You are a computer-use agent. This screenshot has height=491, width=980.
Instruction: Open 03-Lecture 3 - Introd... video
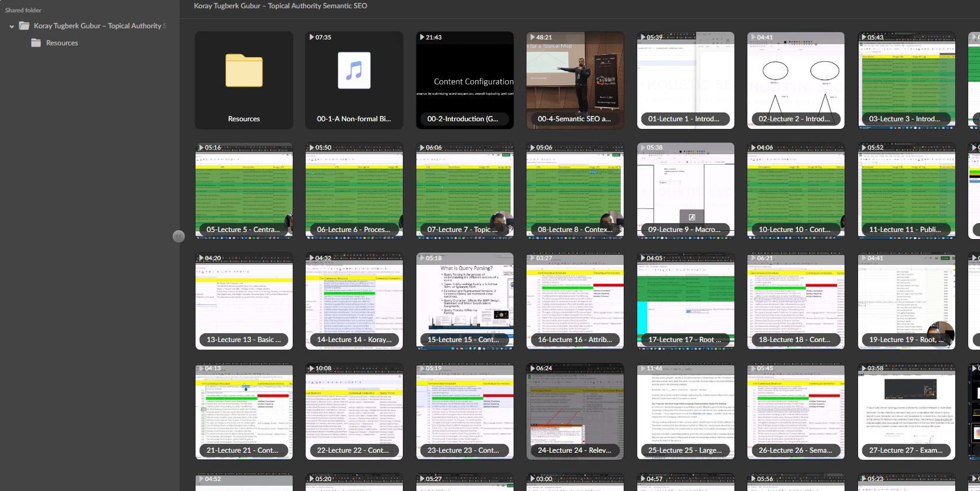(906, 81)
